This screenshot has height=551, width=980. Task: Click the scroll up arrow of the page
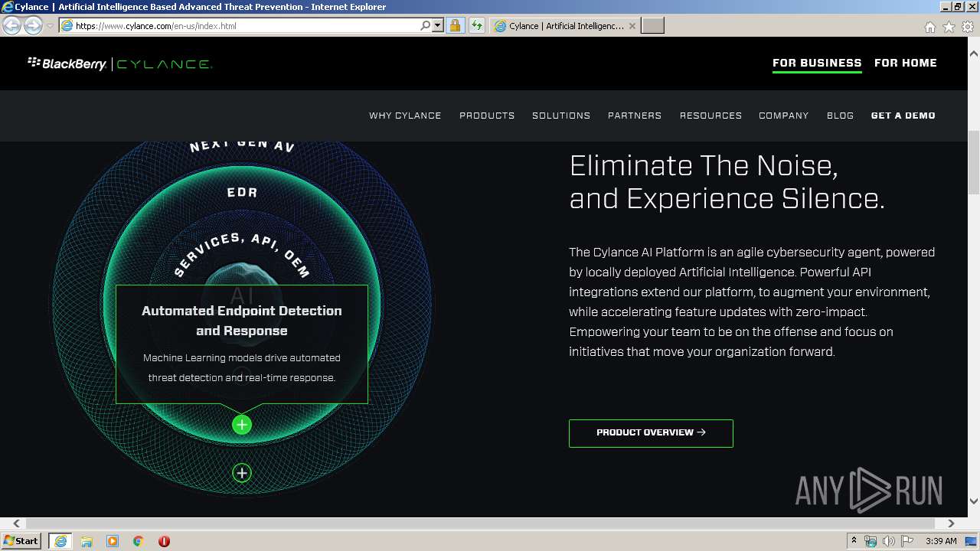pyautogui.click(x=974, y=54)
